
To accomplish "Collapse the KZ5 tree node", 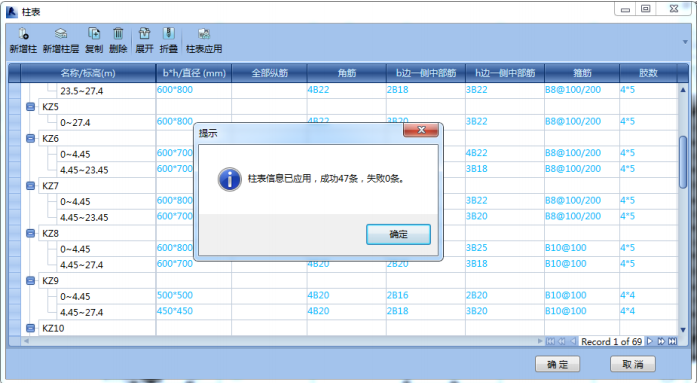I will (30, 107).
